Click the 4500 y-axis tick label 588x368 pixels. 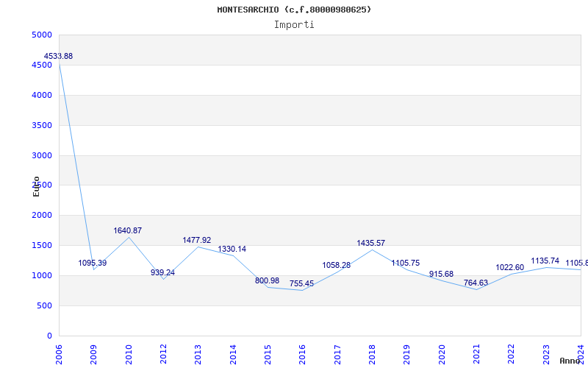point(42,65)
